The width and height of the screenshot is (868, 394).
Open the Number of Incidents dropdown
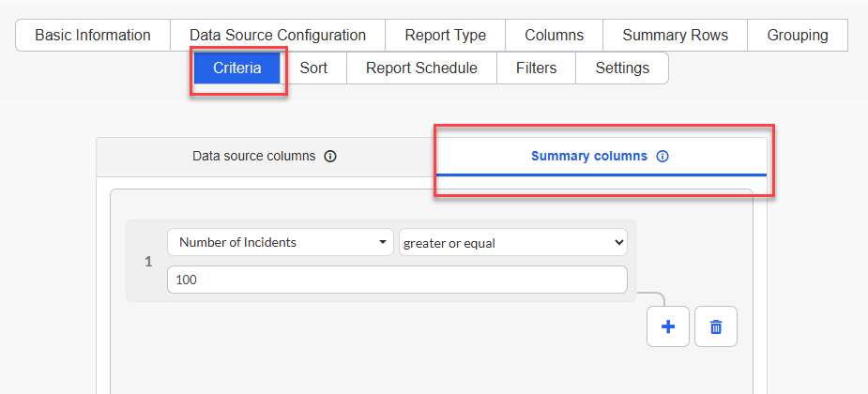281,242
